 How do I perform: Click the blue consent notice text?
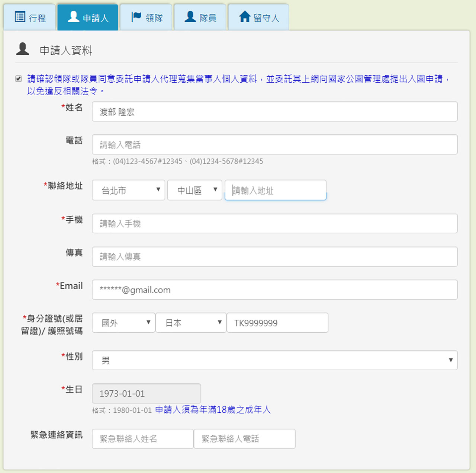pos(238,79)
